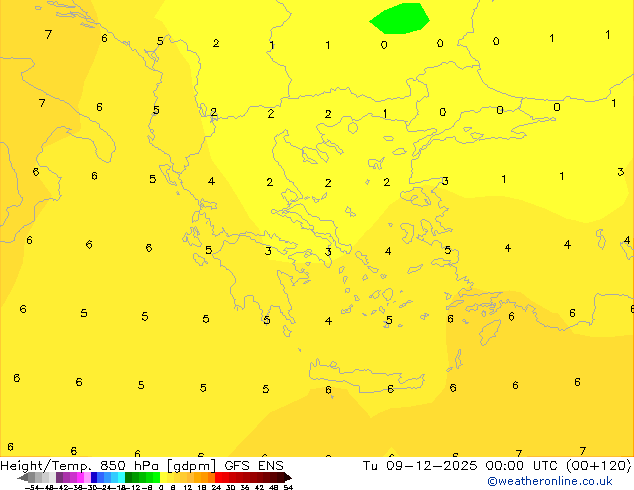Click the positive '54' label at the legend's right end
The image size is (634, 490).
click(x=288, y=487)
